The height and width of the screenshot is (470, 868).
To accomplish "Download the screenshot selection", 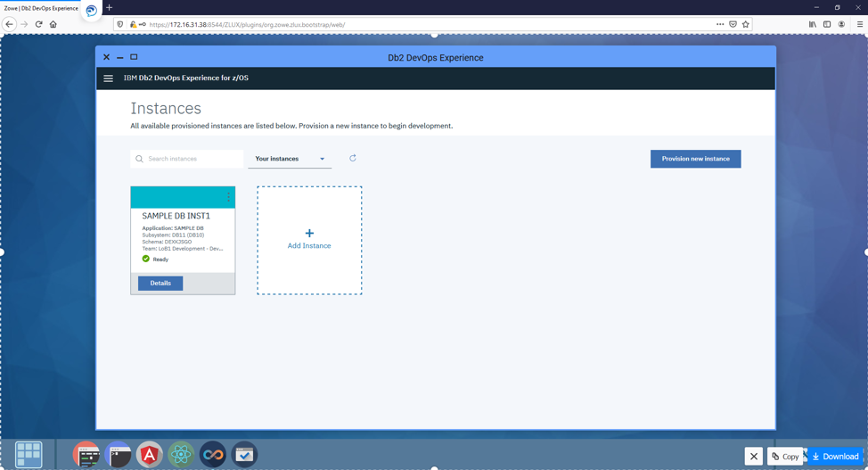I will (x=836, y=456).
